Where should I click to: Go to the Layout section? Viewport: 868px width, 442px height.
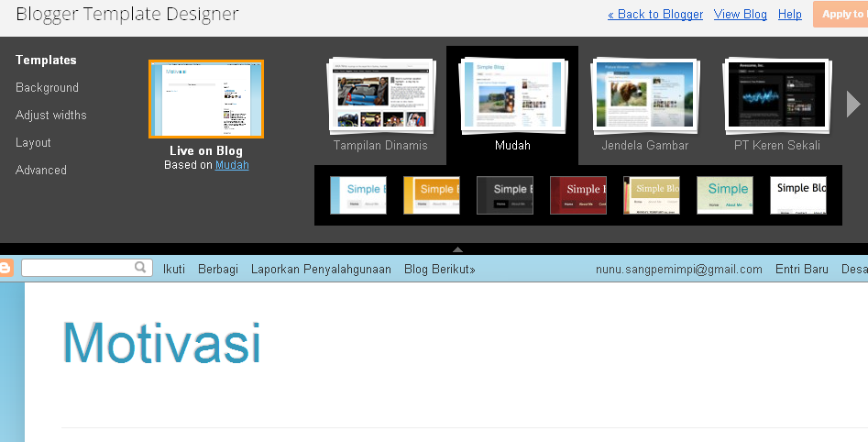[33, 142]
